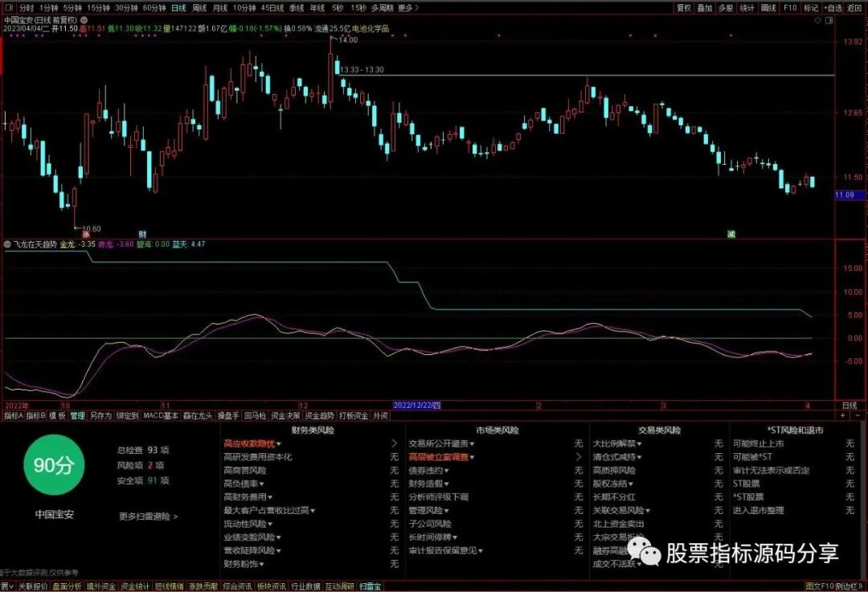This screenshot has height=592, width=868.
Task: Click 多股 multi-stock button
Action: tap(726, 8)
